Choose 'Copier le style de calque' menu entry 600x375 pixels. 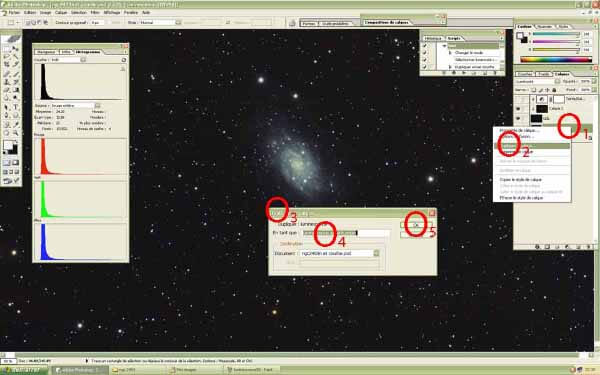click(521, 179)
